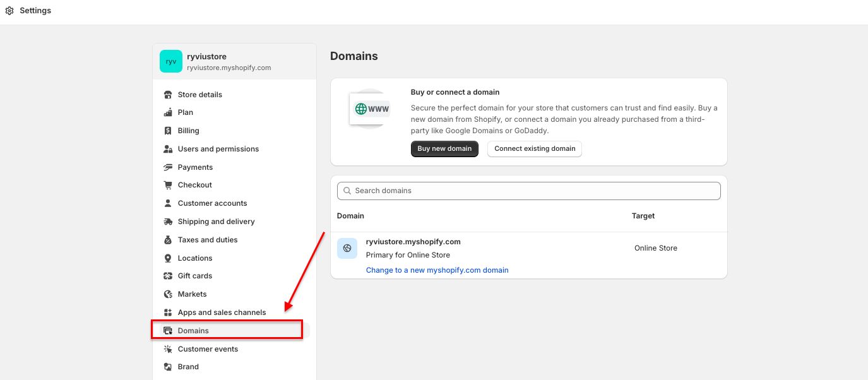
Task: Click the Domain column header
Action: point(350,216)
